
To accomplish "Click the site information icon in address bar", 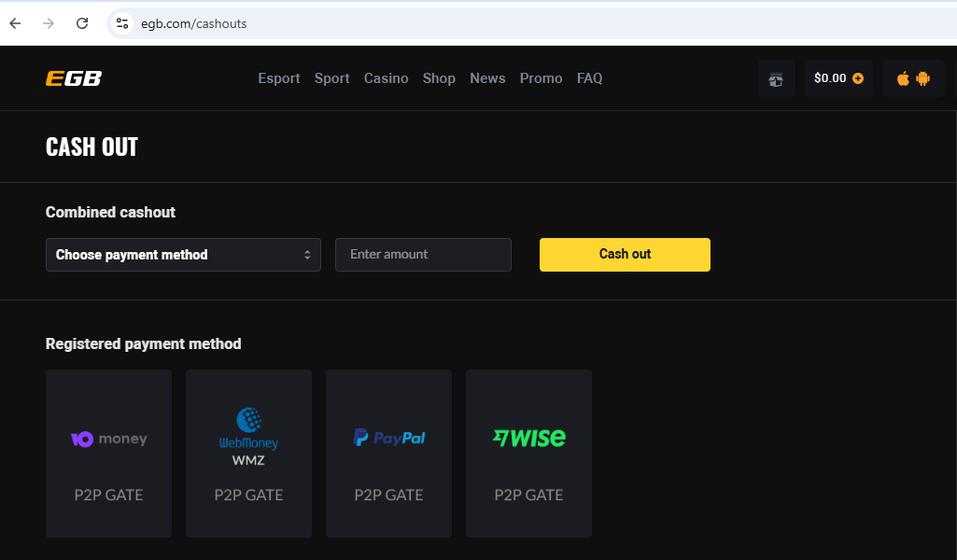I will [122, 23].
